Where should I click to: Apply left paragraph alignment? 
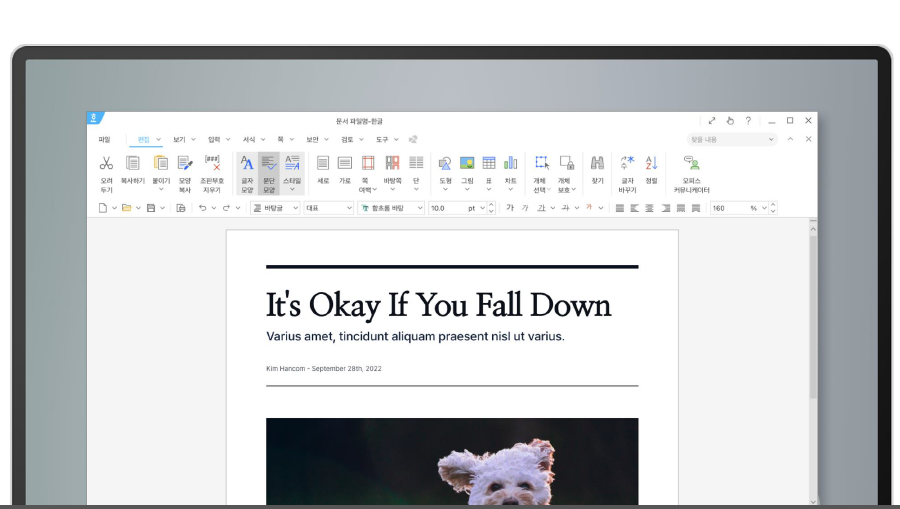tap(634, 208)
